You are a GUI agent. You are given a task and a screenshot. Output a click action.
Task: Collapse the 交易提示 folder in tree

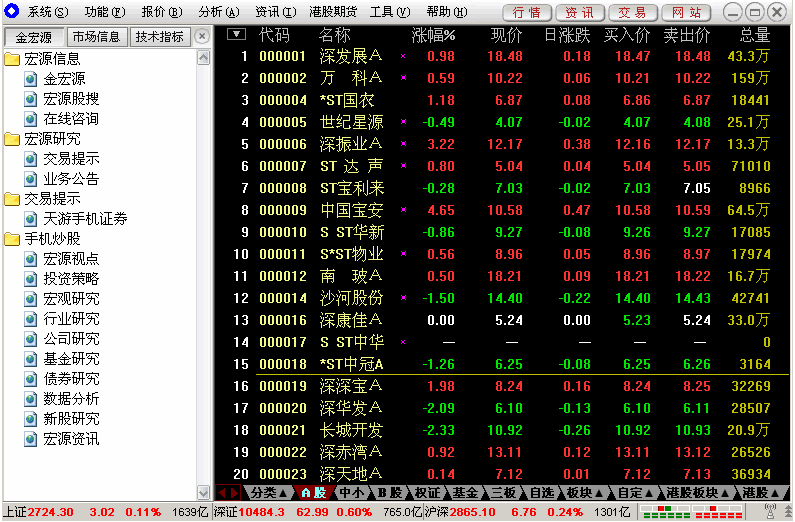(x=12, y=199)
